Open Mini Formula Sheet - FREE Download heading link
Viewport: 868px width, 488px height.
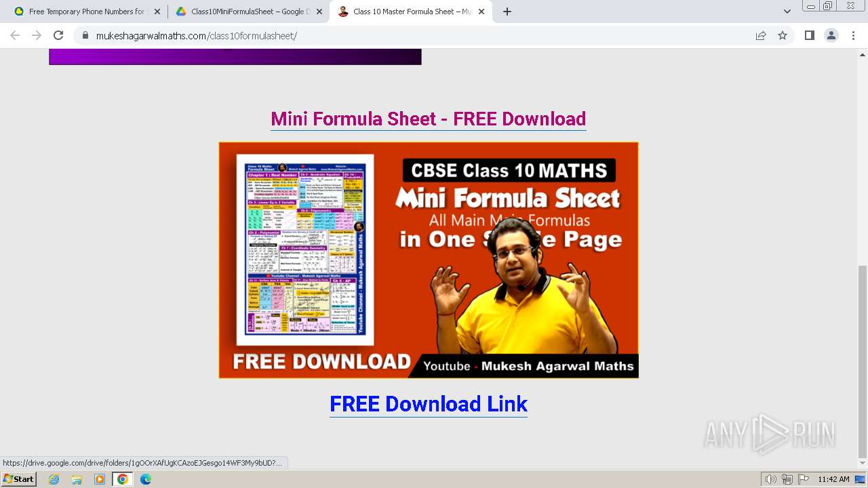[428, 119]
